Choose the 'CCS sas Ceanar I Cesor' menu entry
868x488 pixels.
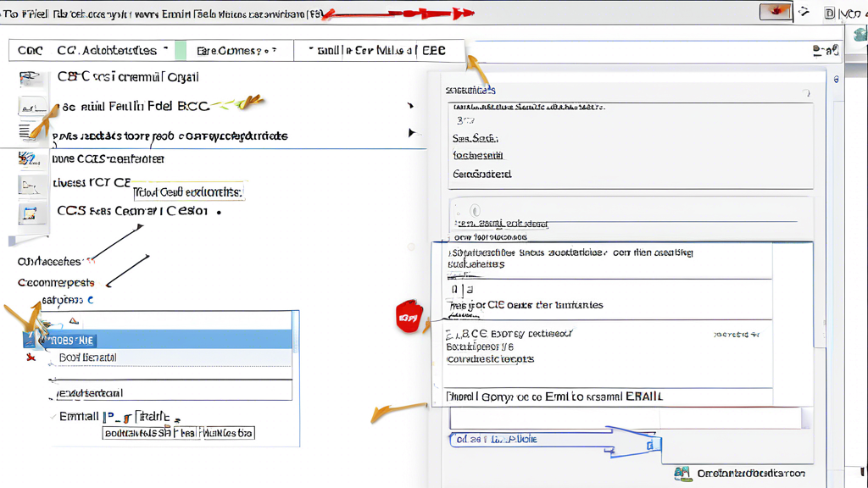pyautogui.click(x=132, y=211)
